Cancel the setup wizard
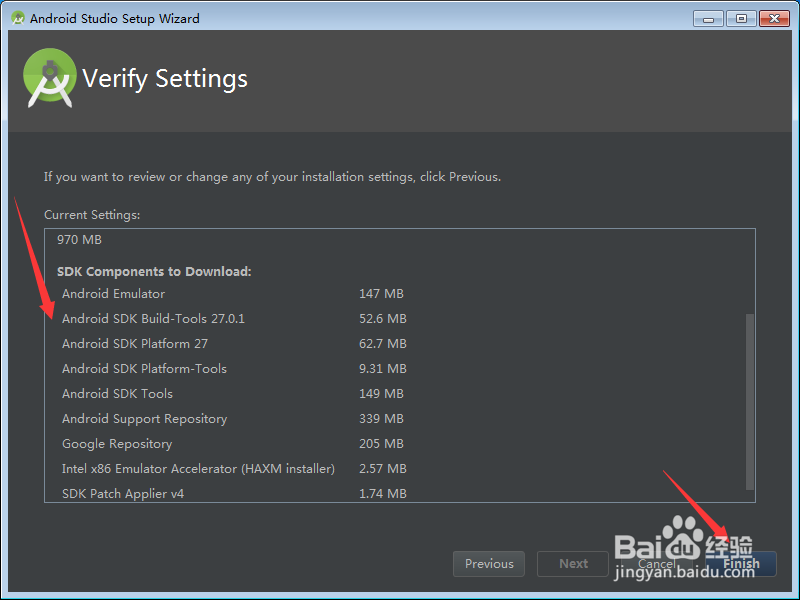800x600 pixels. (657, 564)
